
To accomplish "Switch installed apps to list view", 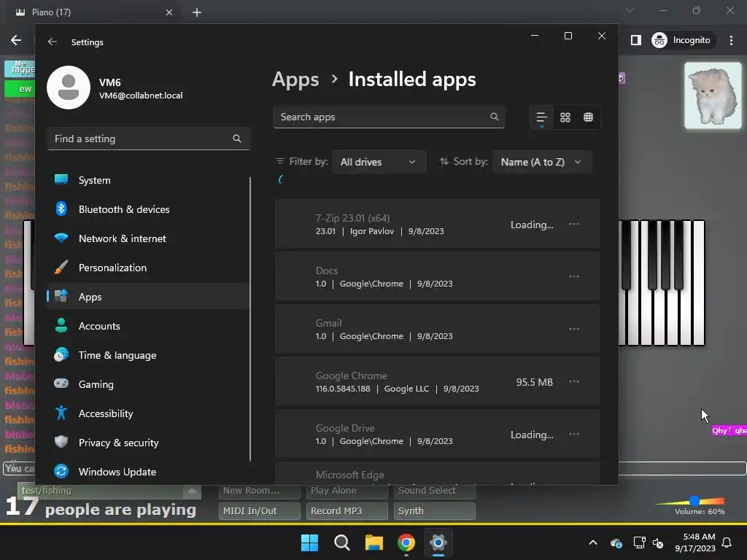I will click(542, 117).
